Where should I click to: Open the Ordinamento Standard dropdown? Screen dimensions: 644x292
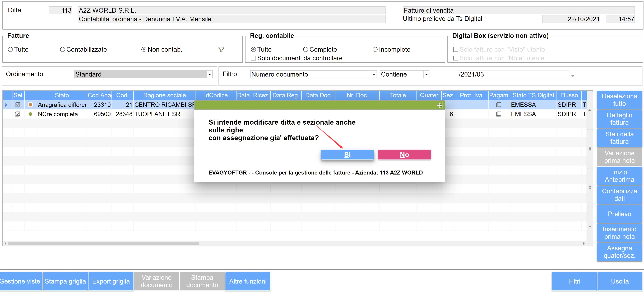tap(210, 74)
